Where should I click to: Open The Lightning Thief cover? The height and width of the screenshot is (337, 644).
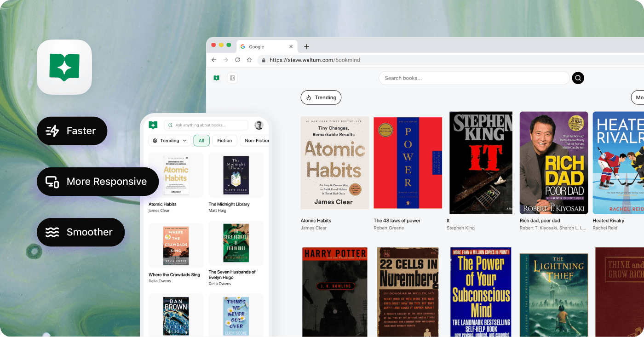click(554, 295)
